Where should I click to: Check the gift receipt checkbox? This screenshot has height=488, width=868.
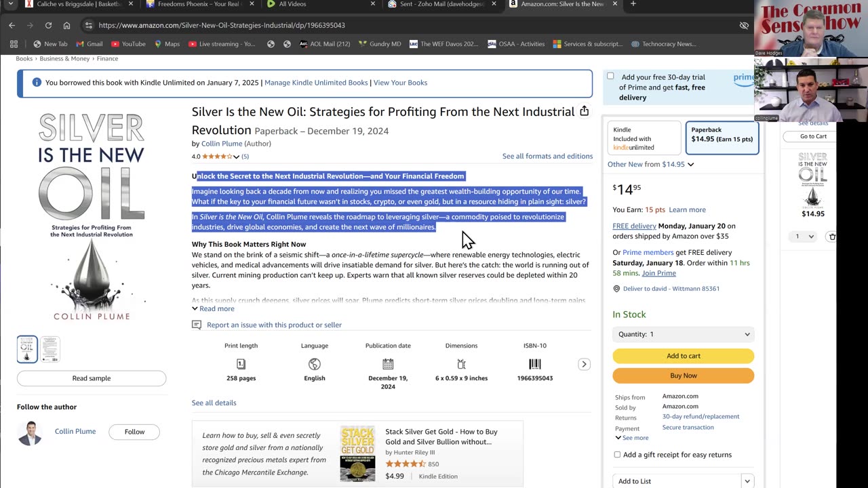point(617,455)
